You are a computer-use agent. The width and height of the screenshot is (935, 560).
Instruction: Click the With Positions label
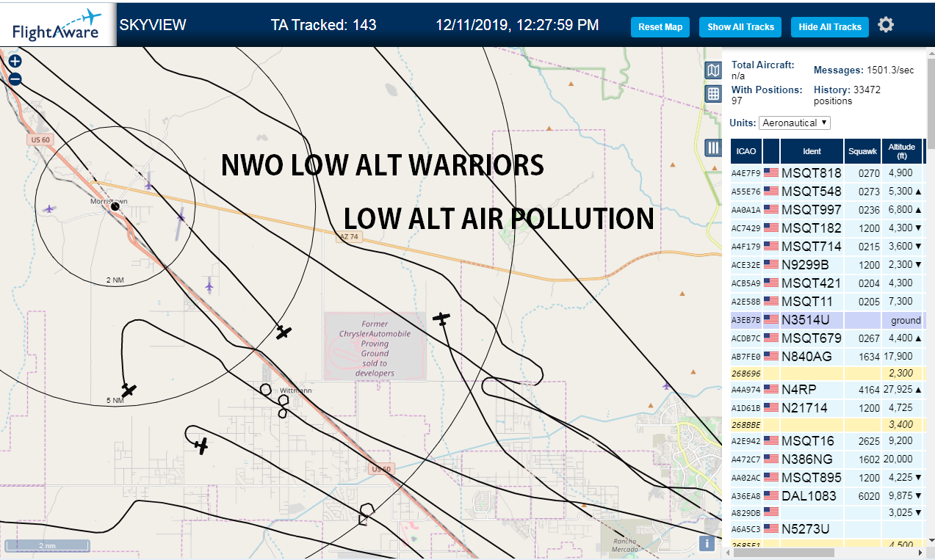click(x=767, y=90)
